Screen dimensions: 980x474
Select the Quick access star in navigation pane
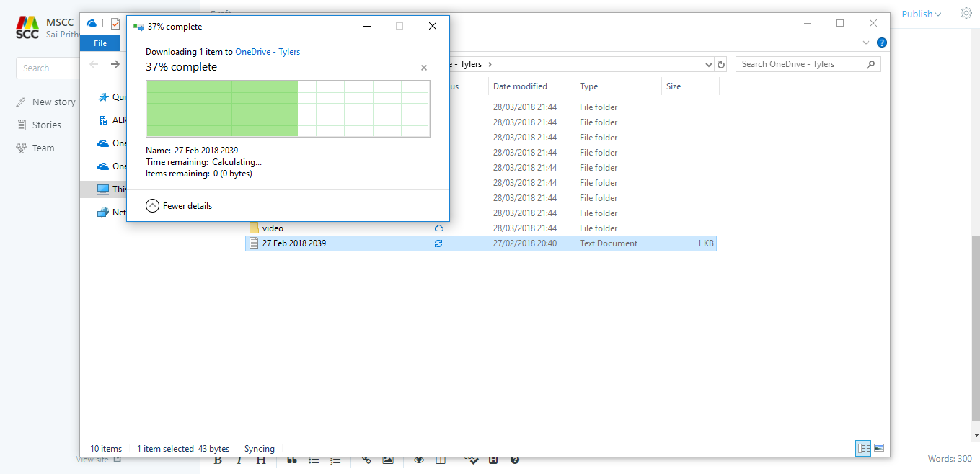103,97
